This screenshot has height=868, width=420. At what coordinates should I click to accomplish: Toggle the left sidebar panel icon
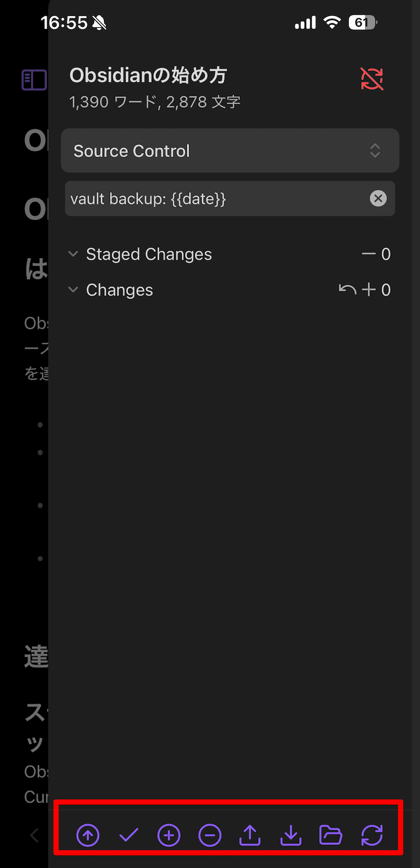(x=34, y=80)
